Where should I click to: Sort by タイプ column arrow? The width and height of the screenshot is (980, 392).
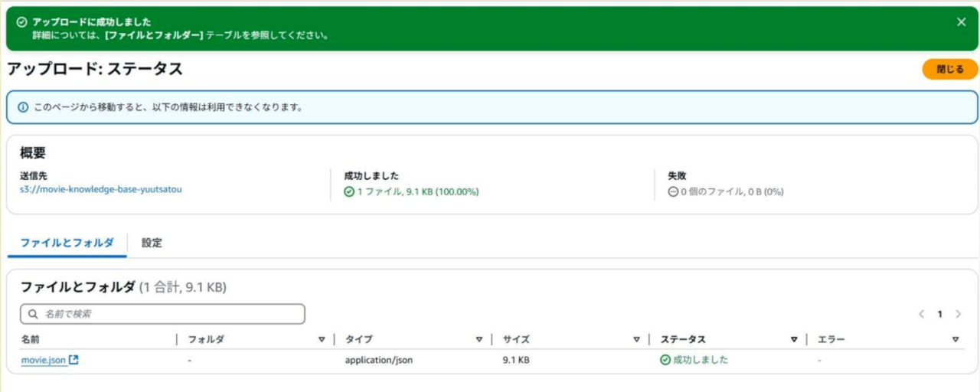(x=479, y=339)
